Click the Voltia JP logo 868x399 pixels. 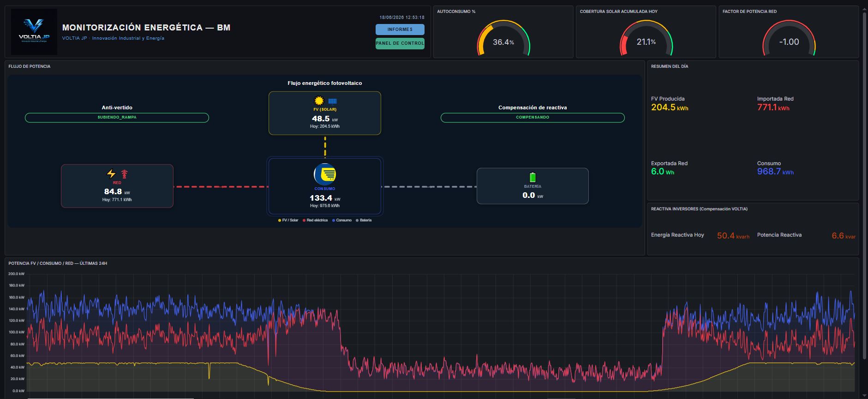[x=34, y=32]
